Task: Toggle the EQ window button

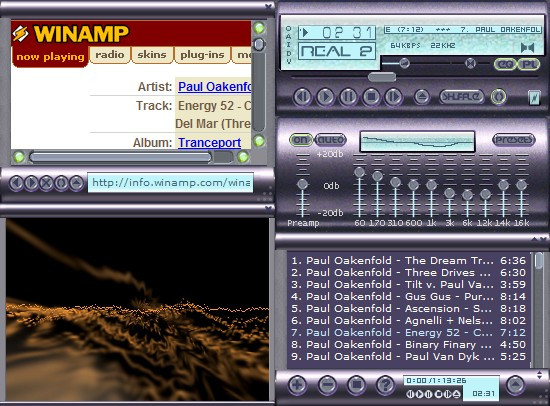Action: click(505, 64)
